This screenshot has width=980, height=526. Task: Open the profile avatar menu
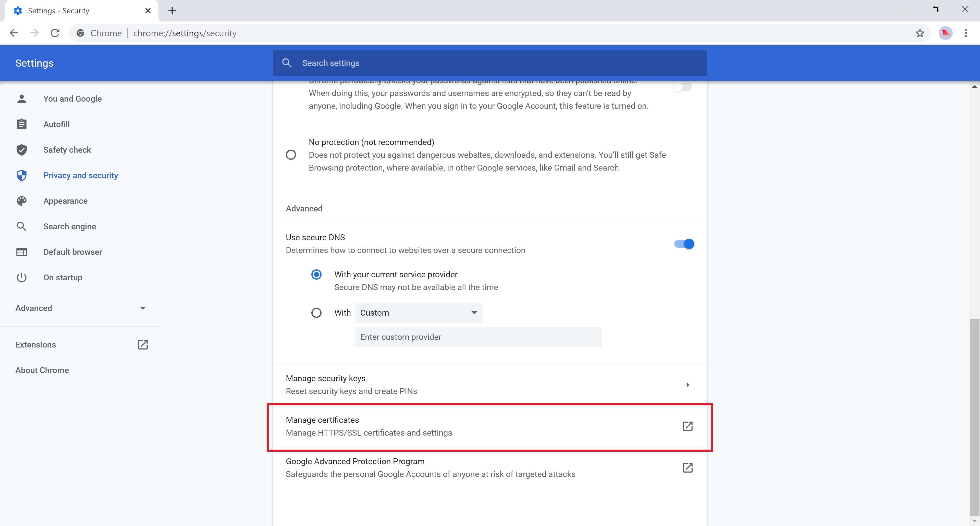pos(945,33)
